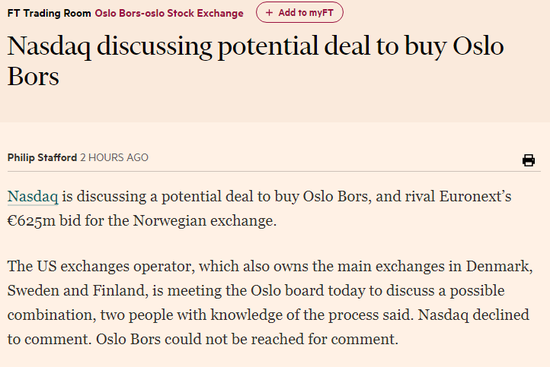Click the phrase "Nasdaq declined" in paragraph
This screenshot has width=550, height=367.
(473, 315)
